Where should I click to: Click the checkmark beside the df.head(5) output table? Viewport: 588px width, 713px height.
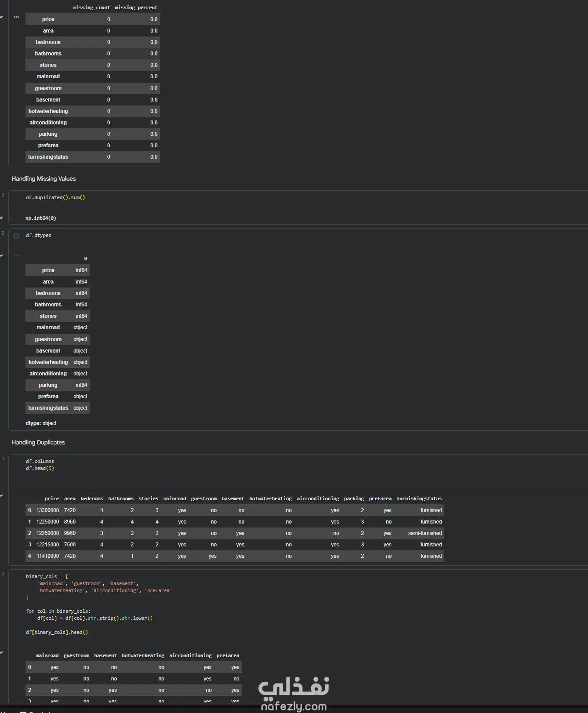click(x=2, y=496)
